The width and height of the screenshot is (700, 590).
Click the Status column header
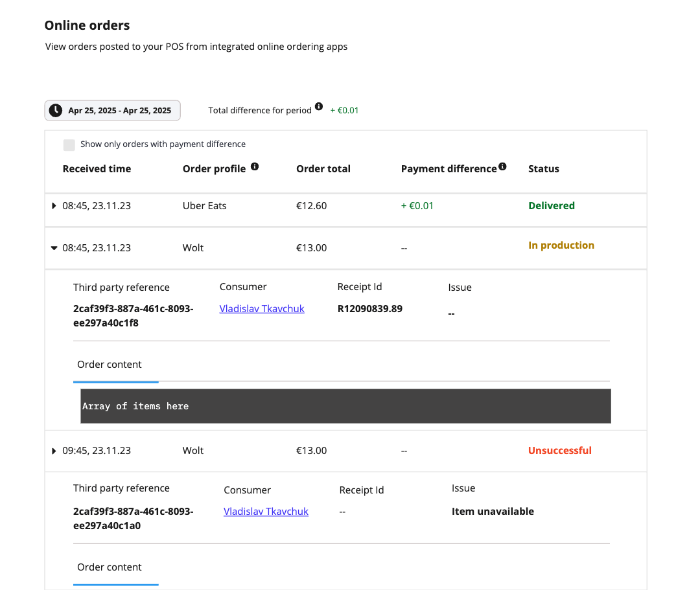click(x=543, y=168)
